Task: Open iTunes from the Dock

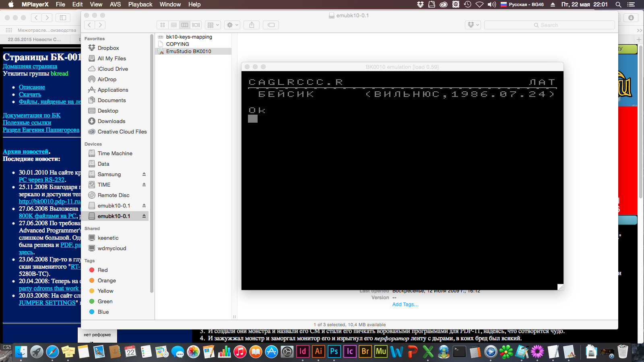Action: [x=240, y=352]
